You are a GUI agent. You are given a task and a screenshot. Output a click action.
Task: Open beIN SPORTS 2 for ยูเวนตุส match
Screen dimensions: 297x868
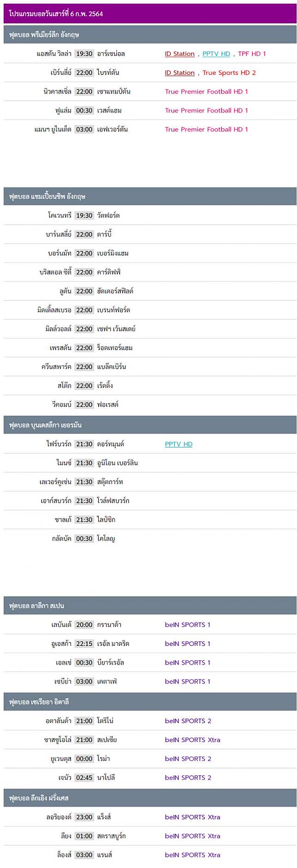(188, 759)
